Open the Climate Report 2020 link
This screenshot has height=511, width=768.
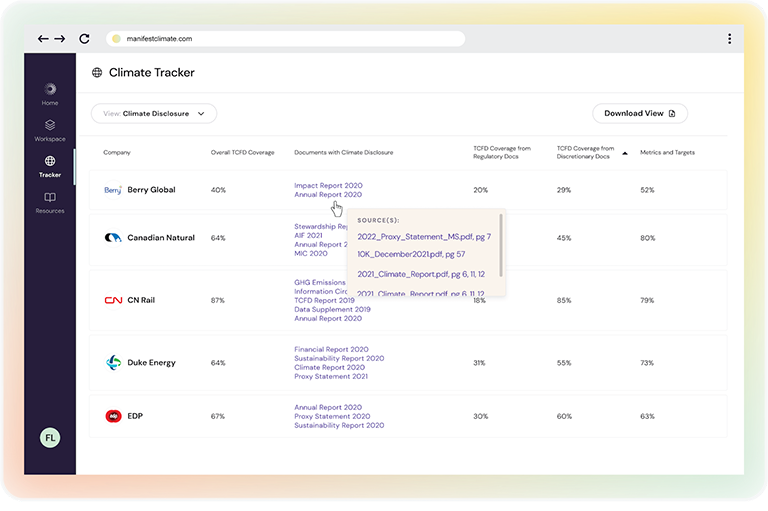click(x=329, y=367)
